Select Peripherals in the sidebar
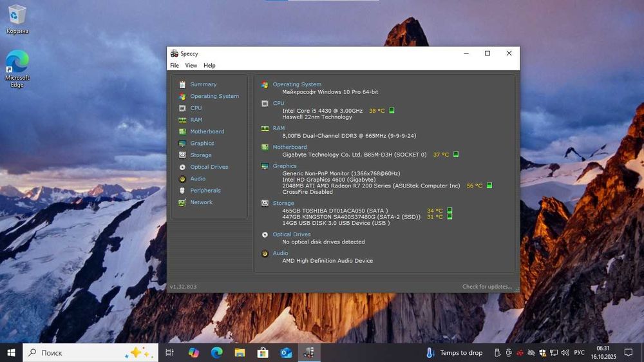The height and width of the screenshot is (362, 644). [205, 191]
